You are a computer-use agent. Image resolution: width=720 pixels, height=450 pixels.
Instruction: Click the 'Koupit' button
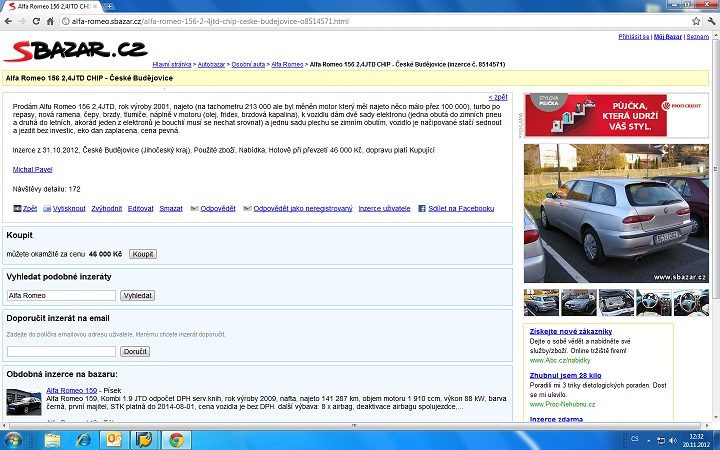pos(143,254)
